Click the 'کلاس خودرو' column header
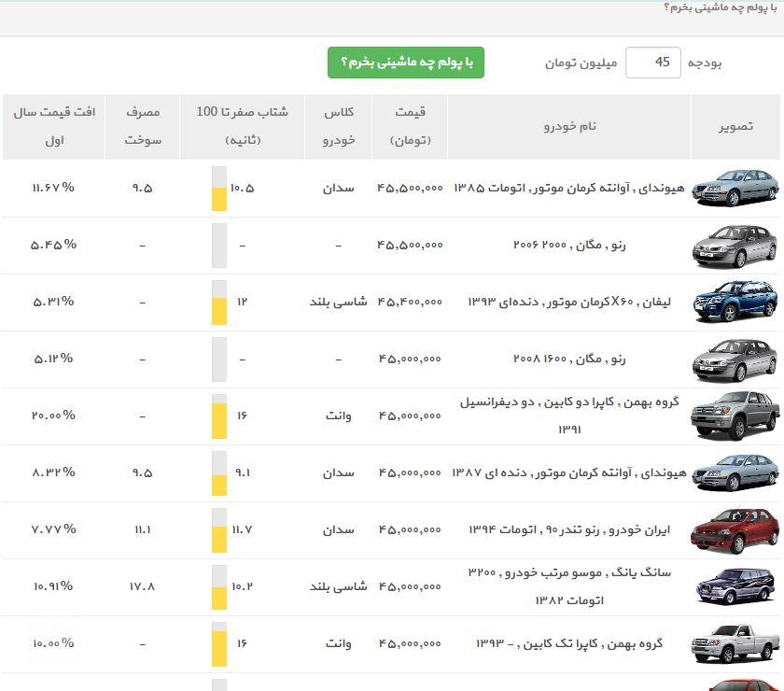Viewport: 784px width, 691px height. [337, 126]
